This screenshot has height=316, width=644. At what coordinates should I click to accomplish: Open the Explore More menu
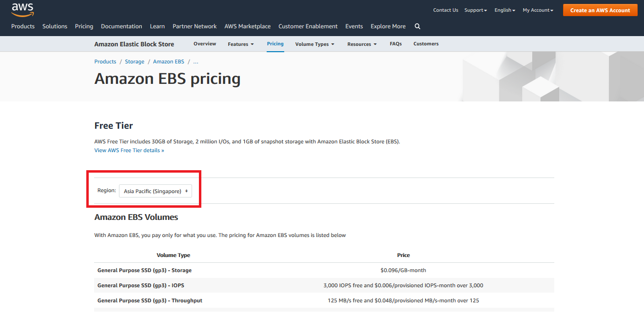pyautogui.click(x=388, y=26)
